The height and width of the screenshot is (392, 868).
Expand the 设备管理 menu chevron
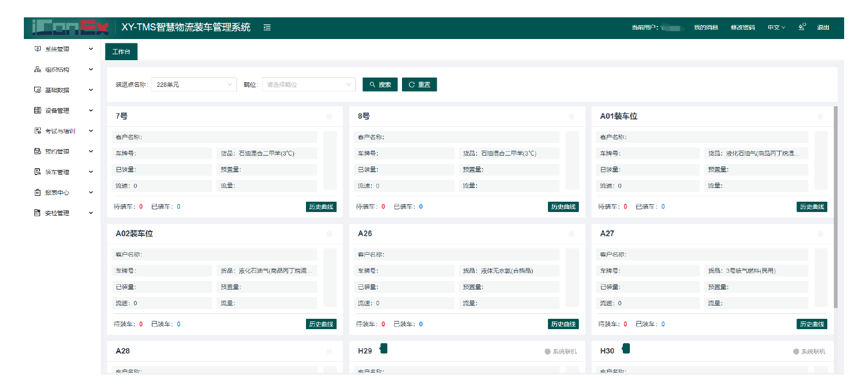coord(91,111)
